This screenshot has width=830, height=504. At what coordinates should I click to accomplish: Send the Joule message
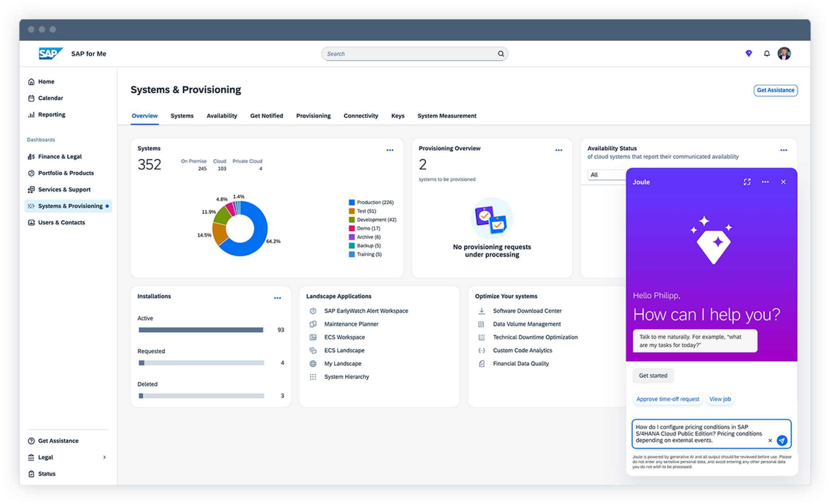pyautogui.click(x=781, y=440)
